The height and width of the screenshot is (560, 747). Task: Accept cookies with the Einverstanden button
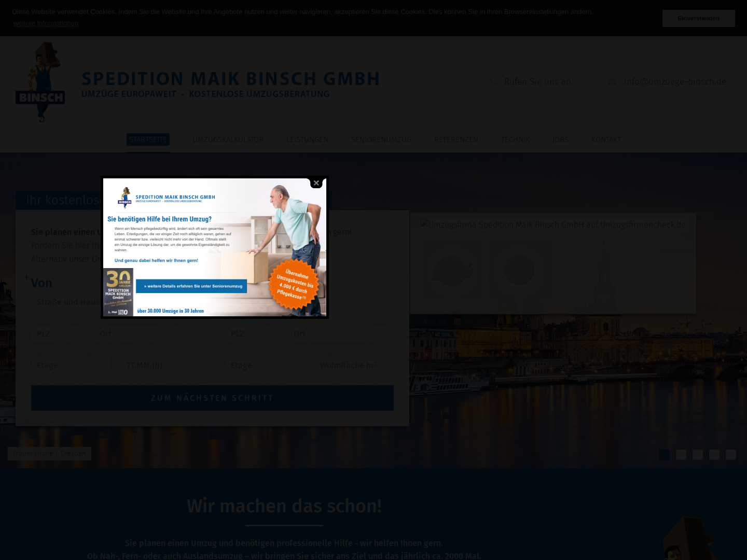click(x=698, y=18)
